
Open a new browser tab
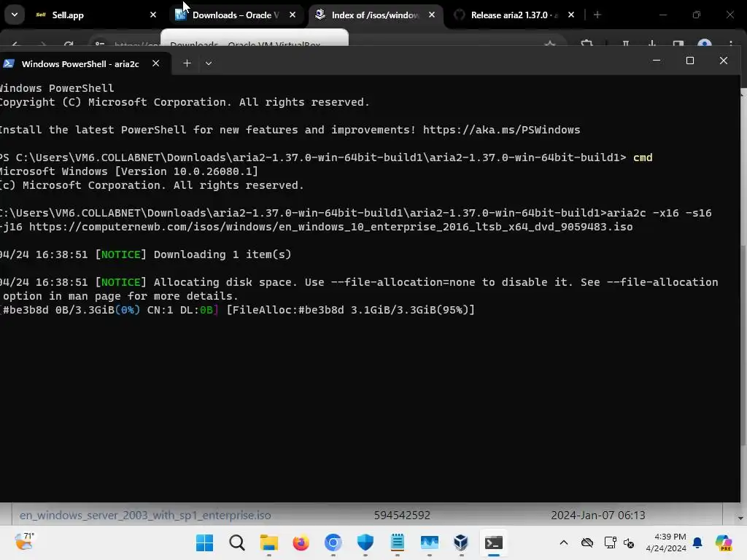click(597, 15)
